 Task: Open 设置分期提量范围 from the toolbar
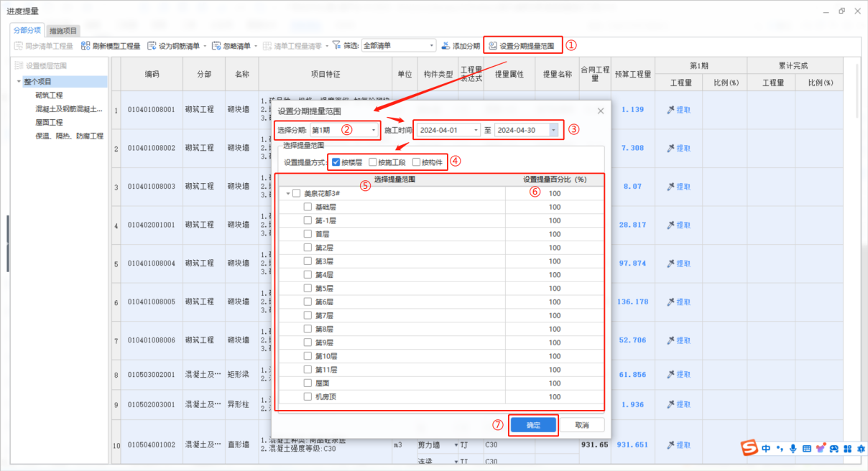pos(522,46)
